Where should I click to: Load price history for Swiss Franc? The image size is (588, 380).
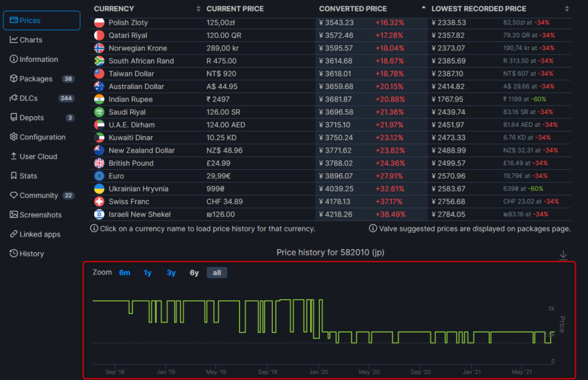click(129, 201)
